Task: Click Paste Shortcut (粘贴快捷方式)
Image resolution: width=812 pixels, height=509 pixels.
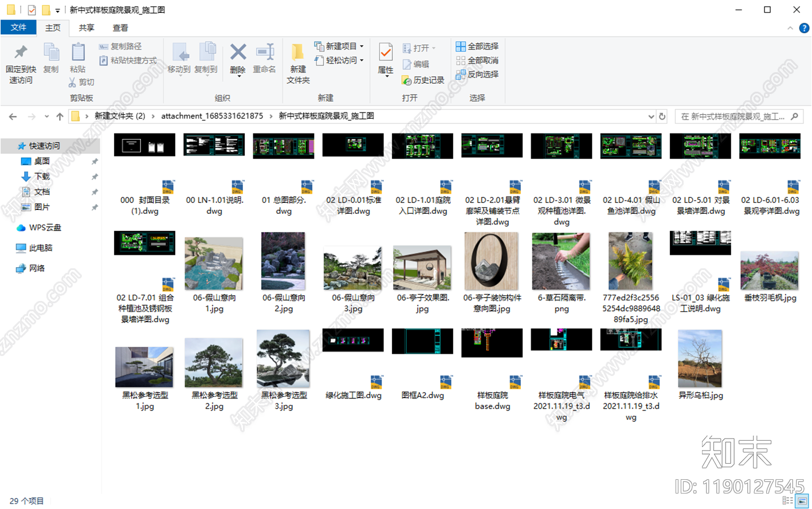Action: (128, 60)
